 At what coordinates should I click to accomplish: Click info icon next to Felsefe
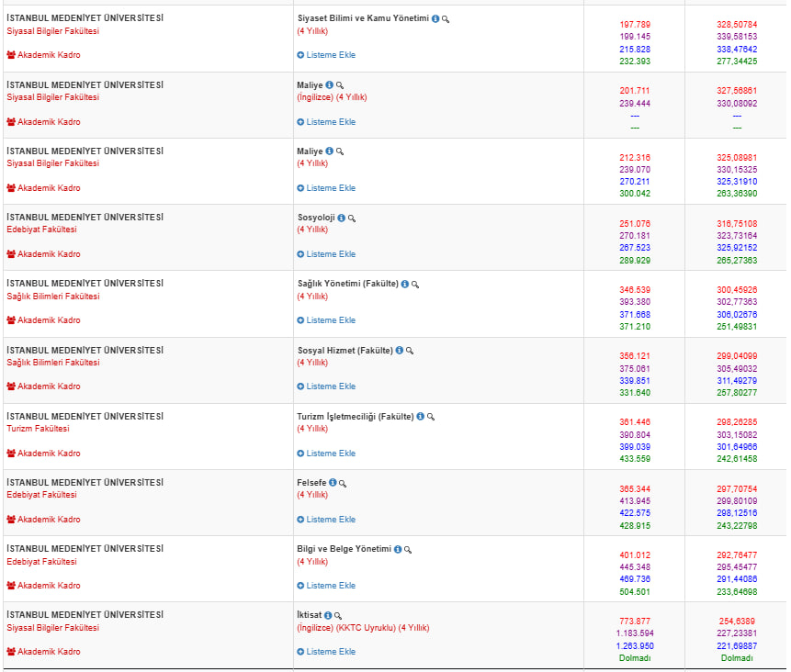(x=333, y=483)
